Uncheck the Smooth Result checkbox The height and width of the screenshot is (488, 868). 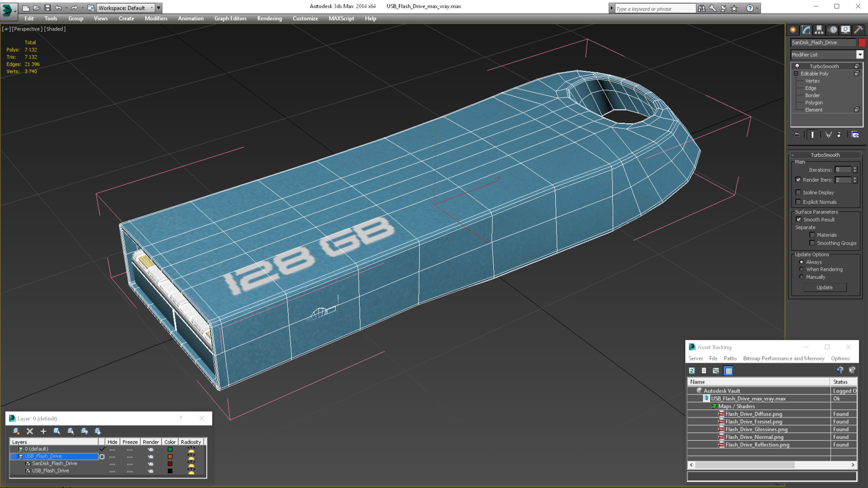pos(799,219)
